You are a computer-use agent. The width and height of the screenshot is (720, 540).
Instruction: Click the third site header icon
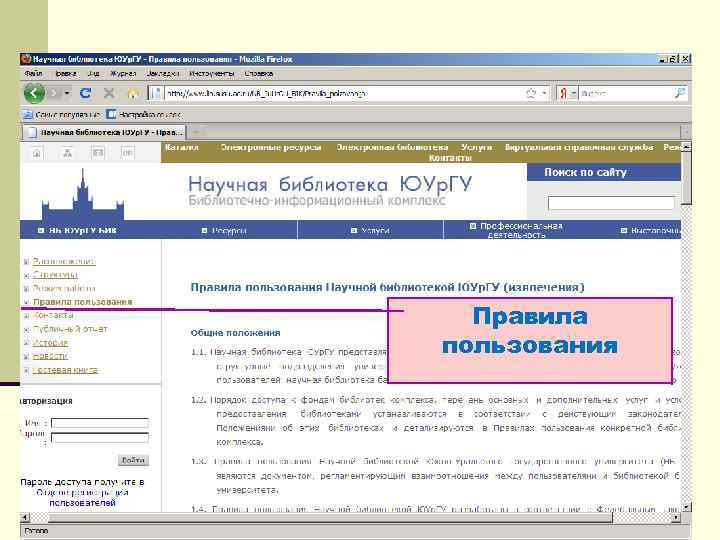[x=98, y=152]
